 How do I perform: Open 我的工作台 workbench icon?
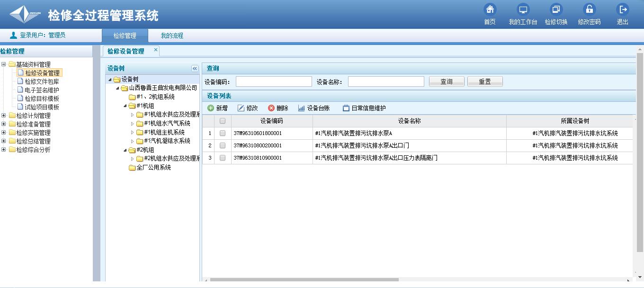(x=523, y=9)
